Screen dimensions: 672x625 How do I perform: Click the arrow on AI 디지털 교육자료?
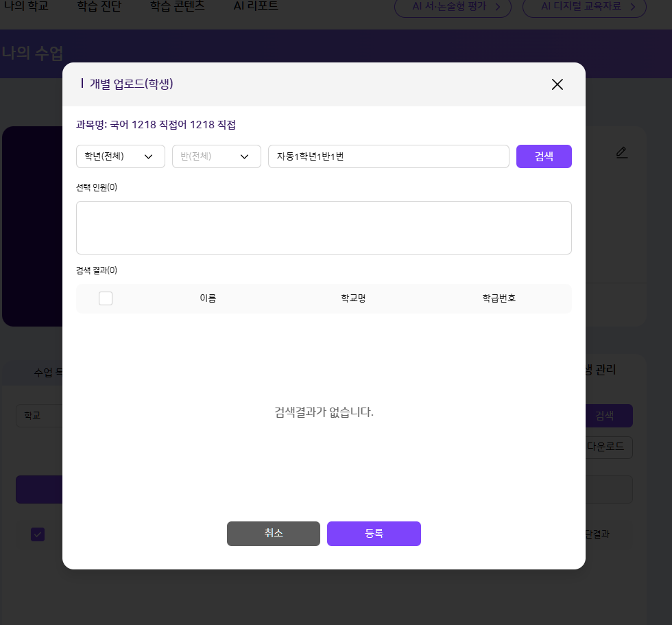(633, 7)
